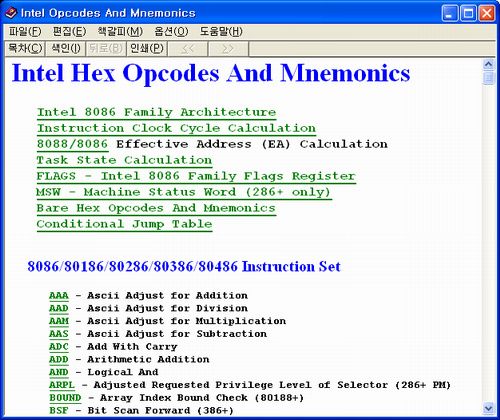Open the ADD instruction link
This screenshot has width=500, height=420.
(x=59, y=359)
